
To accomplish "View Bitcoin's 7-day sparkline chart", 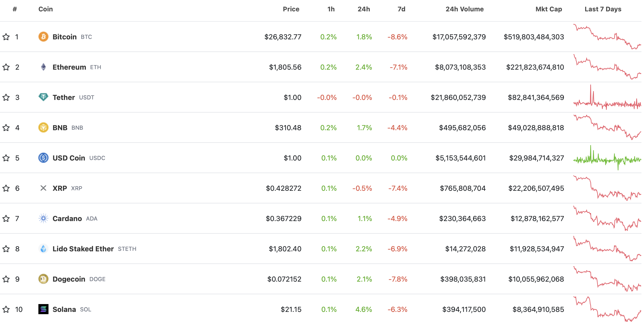I will pos(607,37).
